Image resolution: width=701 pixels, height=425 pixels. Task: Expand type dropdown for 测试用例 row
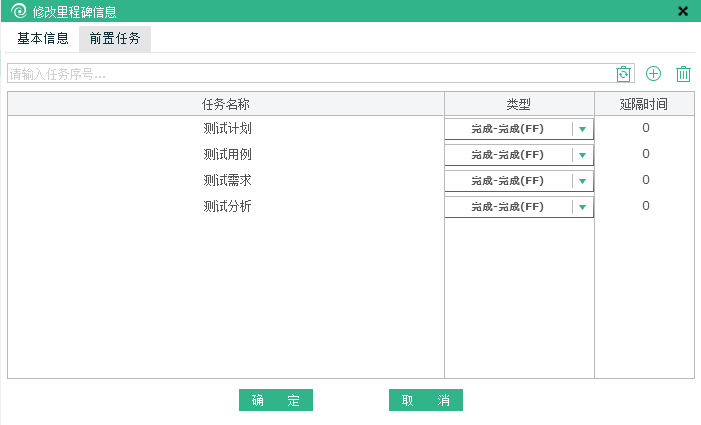[583, 155]
